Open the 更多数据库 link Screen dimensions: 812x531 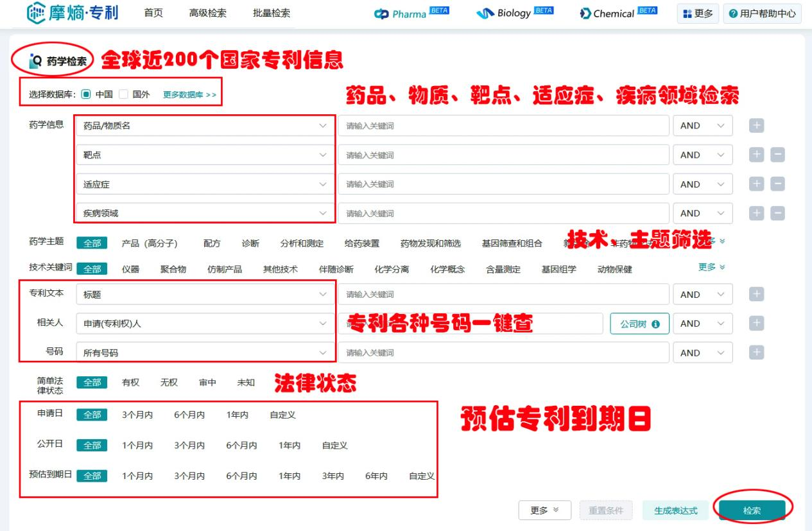coord(189,94)
